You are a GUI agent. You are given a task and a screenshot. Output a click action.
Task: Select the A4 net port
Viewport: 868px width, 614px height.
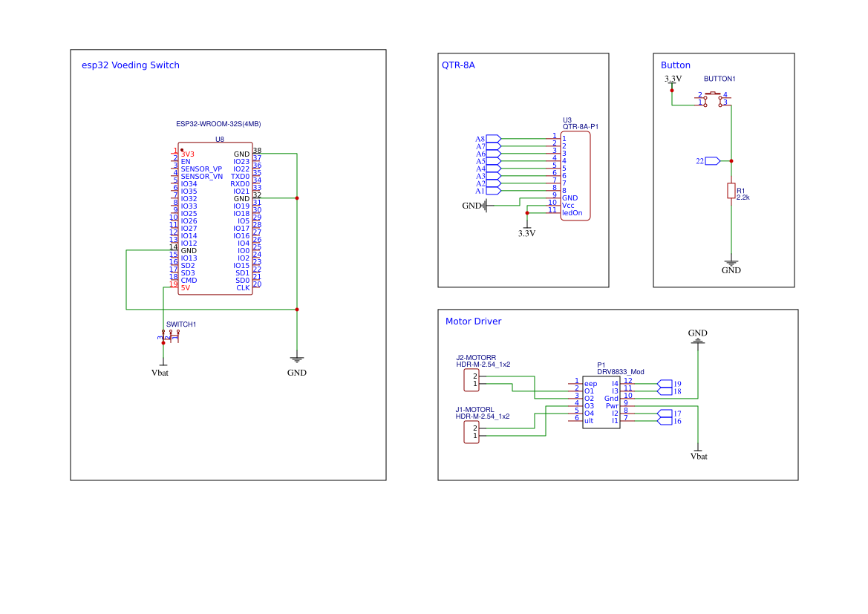click(x=489, y=169)
